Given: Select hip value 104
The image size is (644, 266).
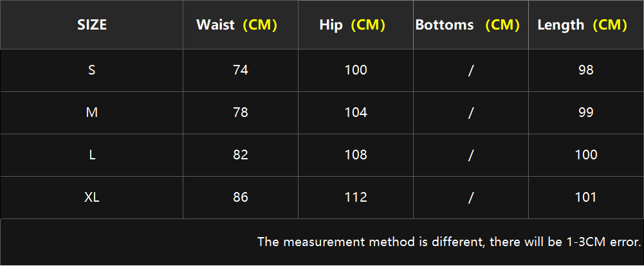Looking at the screenshot, I should (356, 112).
